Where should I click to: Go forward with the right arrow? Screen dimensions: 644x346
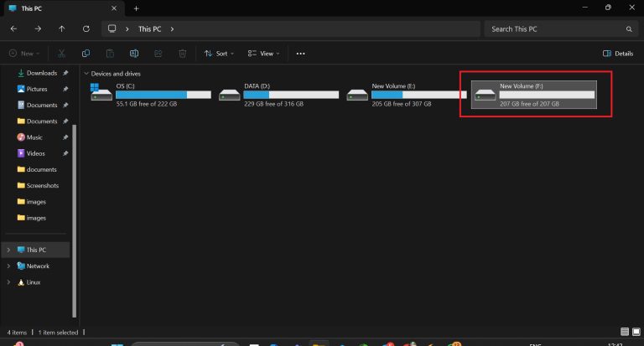(38, 28)
